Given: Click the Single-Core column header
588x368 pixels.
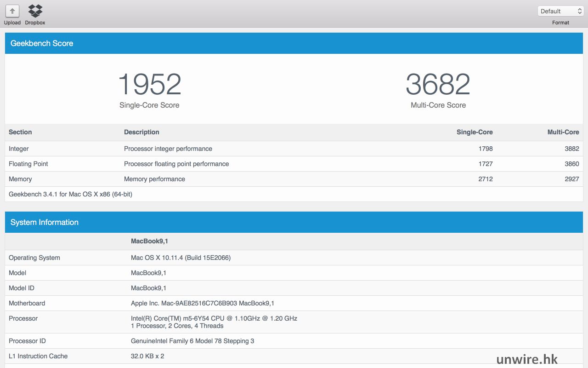Looking at the screenshot, I should pos(474,132).
